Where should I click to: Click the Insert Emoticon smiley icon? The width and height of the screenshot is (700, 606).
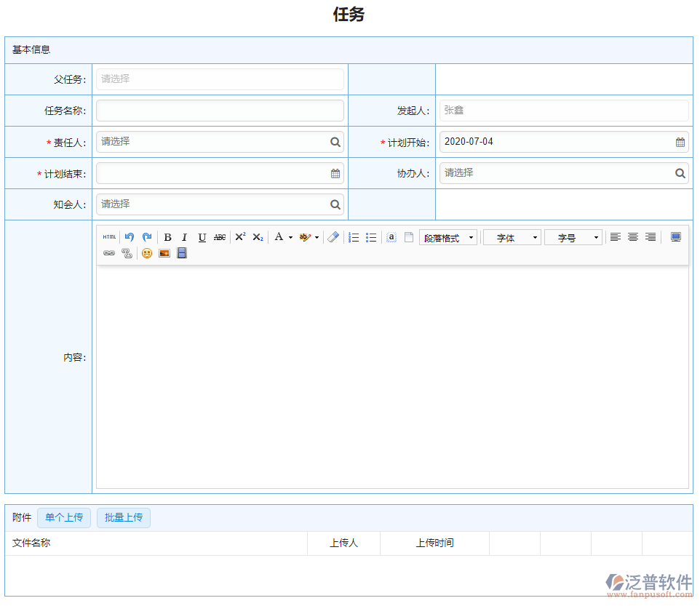click(x=146, y=253)
